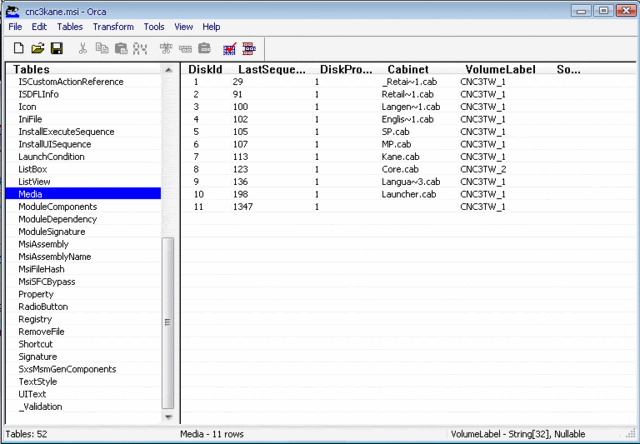Click the Core.cab cabinet cell
Viewport: 640px width, 444px height.
400,169
